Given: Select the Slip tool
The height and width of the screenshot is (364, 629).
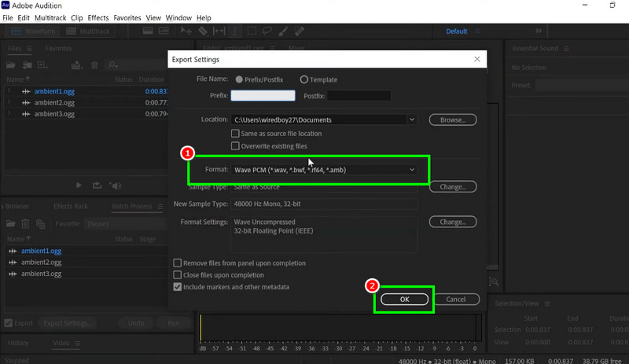Looking at the screenshot, I should point(219,31).
